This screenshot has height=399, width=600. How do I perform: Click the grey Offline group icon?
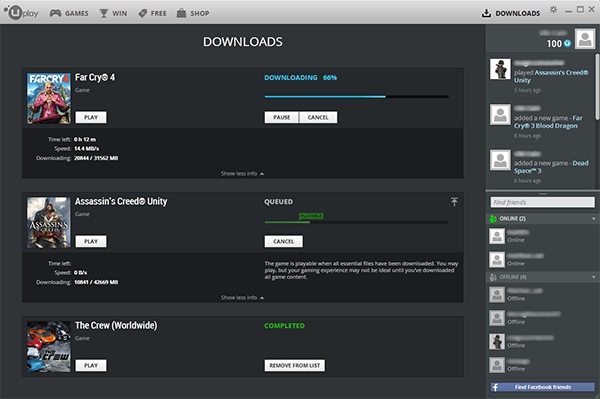click(493, 277)
